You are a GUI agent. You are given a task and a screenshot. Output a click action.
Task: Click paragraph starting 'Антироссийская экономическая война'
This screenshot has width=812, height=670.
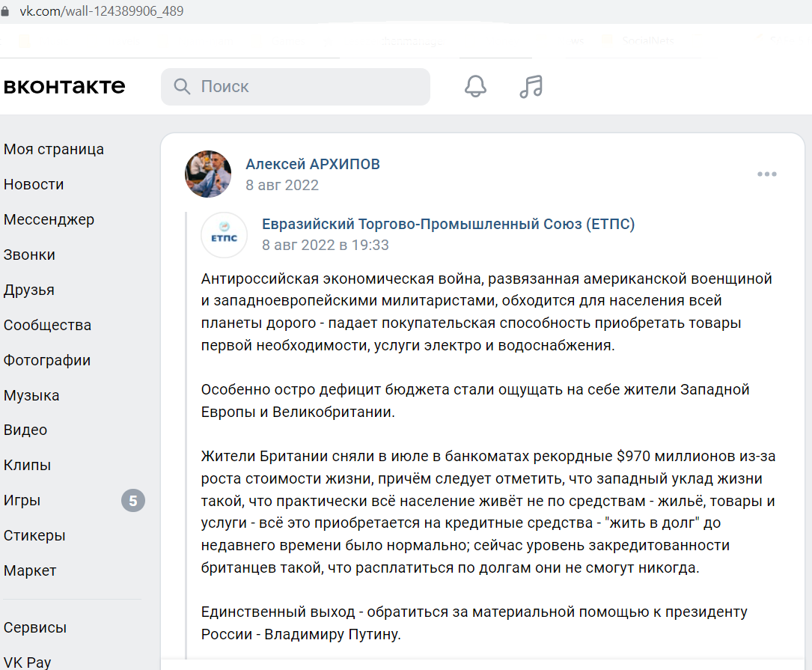pyautogui.click(x=486, y=312)
